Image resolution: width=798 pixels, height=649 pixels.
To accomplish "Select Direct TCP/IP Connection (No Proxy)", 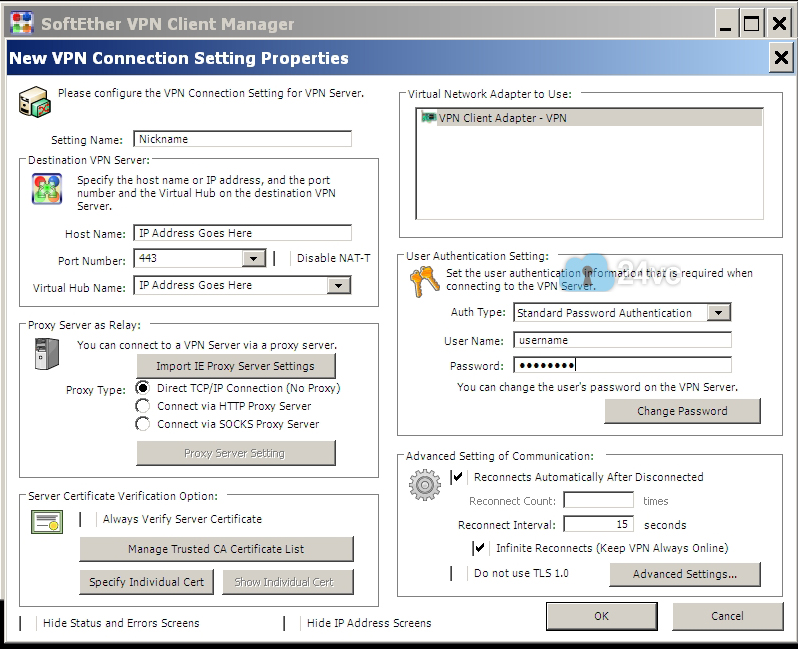I will pyautogui.click(x=142, y=388).
